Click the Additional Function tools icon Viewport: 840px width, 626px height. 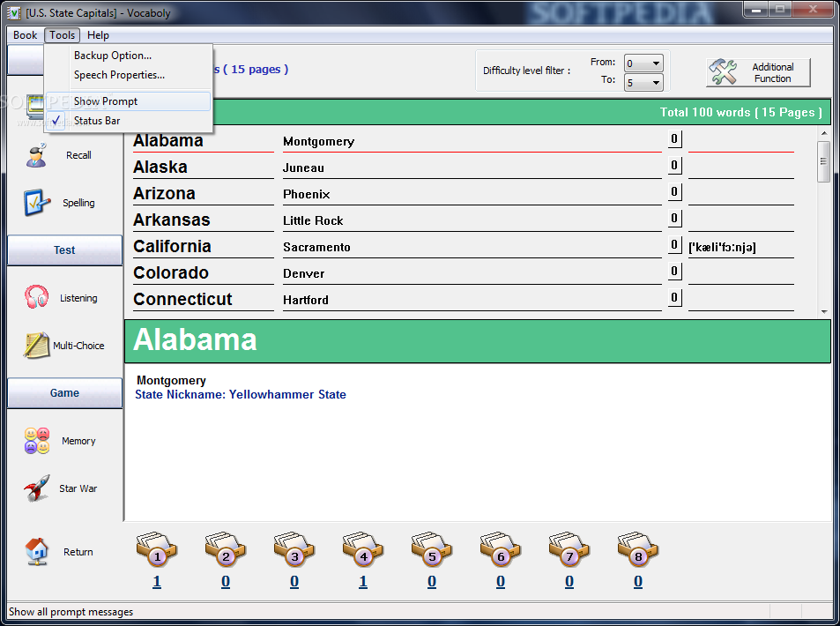(724, 71)
